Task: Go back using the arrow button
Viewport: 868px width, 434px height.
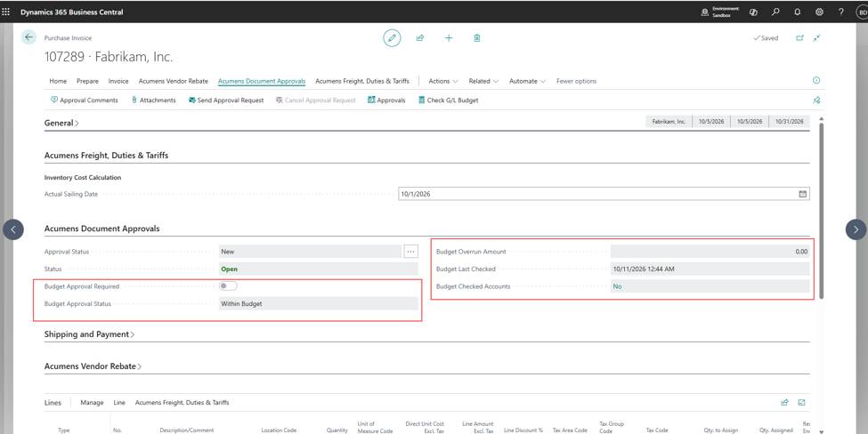Action: point(28,37)
